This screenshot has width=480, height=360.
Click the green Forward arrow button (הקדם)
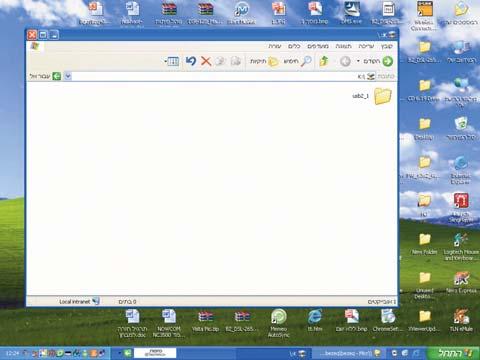point(378,61)
